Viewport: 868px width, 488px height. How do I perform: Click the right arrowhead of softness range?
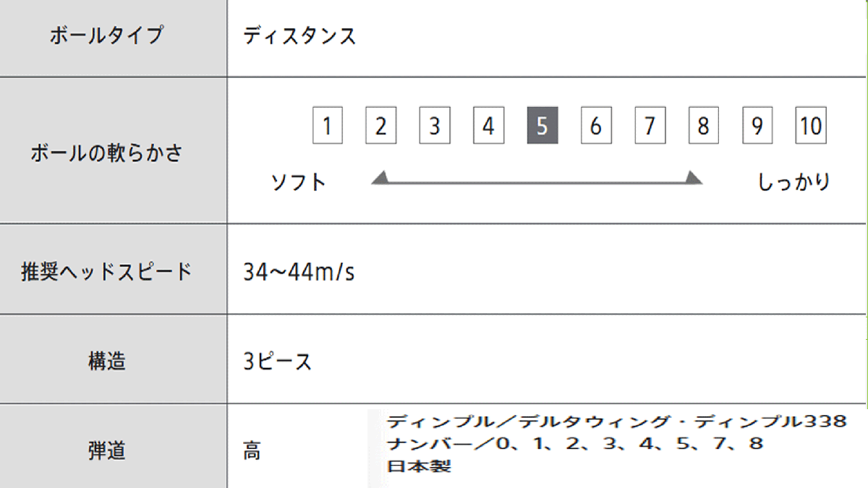(694, 178)
